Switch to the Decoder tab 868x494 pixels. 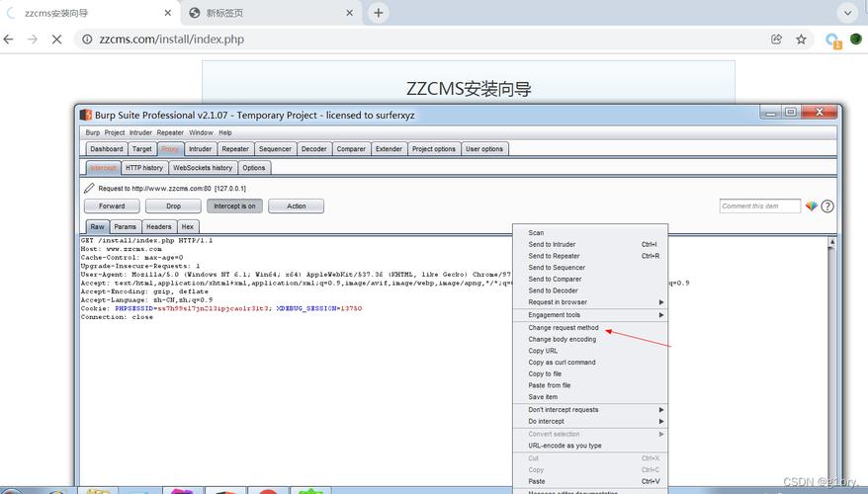(x=313, y=149)
